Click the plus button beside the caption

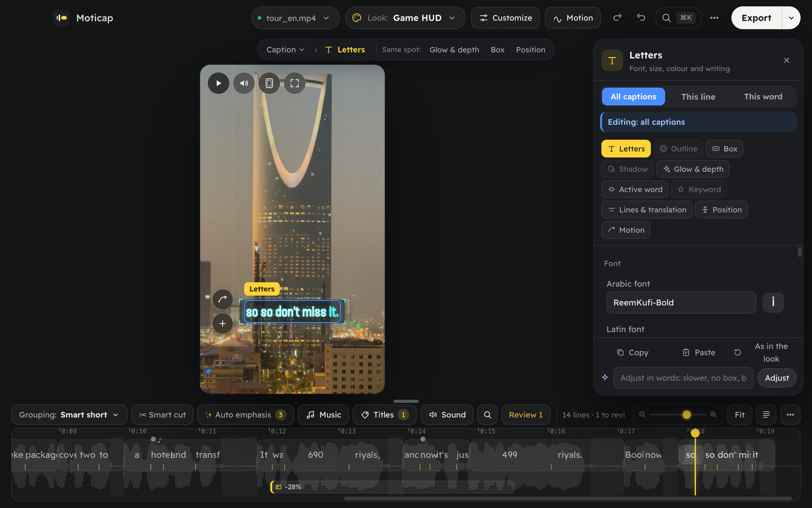(222, 324)
